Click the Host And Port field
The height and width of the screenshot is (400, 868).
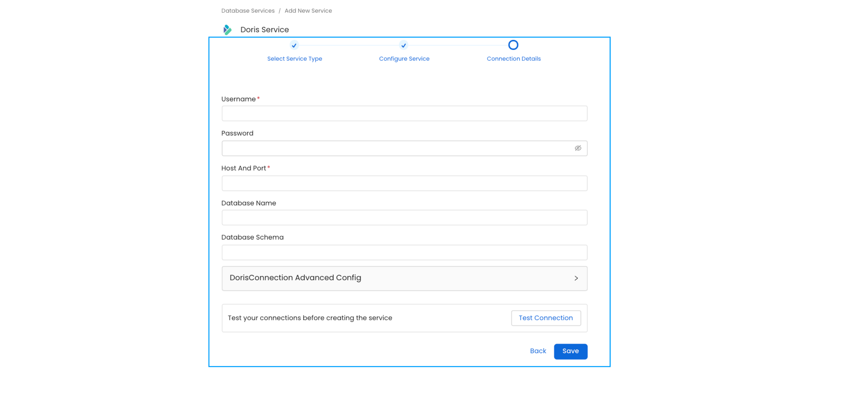[404, 183]
